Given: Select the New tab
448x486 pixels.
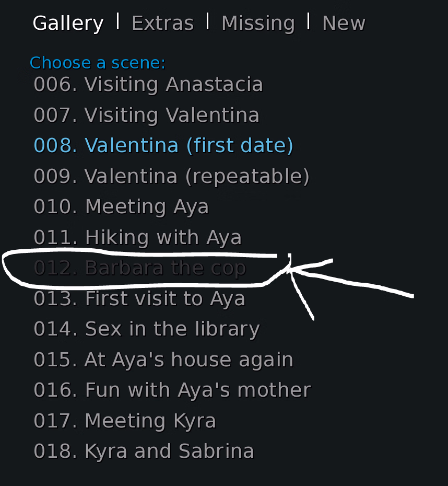Looking at the screenshot, I should click(x=344, y=24).
